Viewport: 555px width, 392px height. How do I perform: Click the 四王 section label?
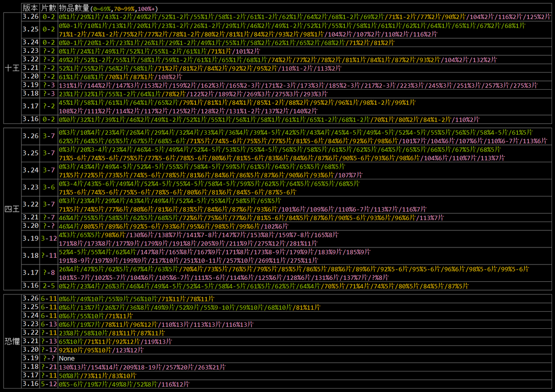point(12,209)
